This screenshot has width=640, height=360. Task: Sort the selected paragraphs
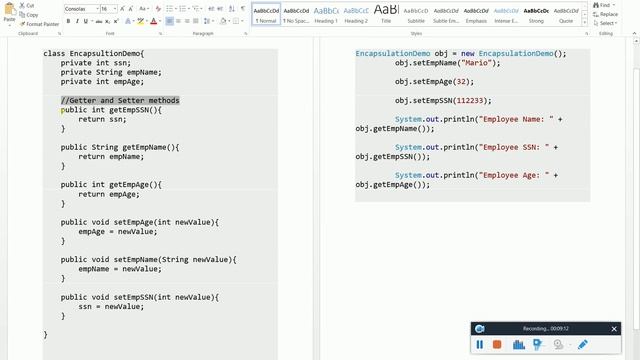click(231, 9)
